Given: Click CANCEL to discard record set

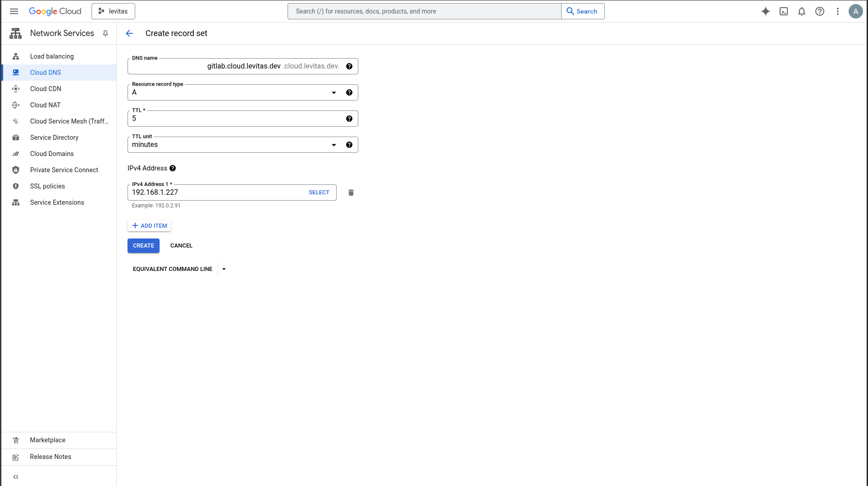Looking at the screenshot, I should click(x=181, y=246).
